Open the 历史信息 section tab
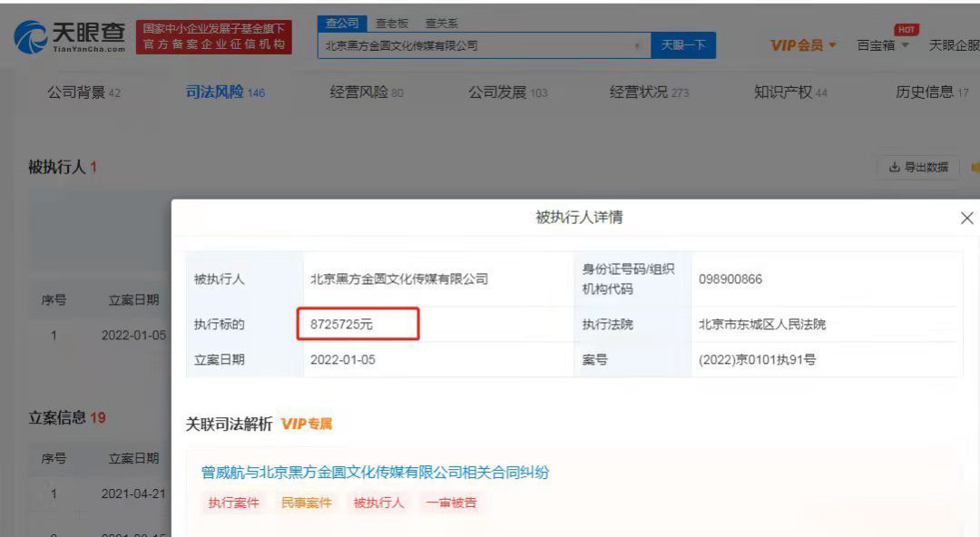This screenshot has width=980, height=537. tap(932, 93)
